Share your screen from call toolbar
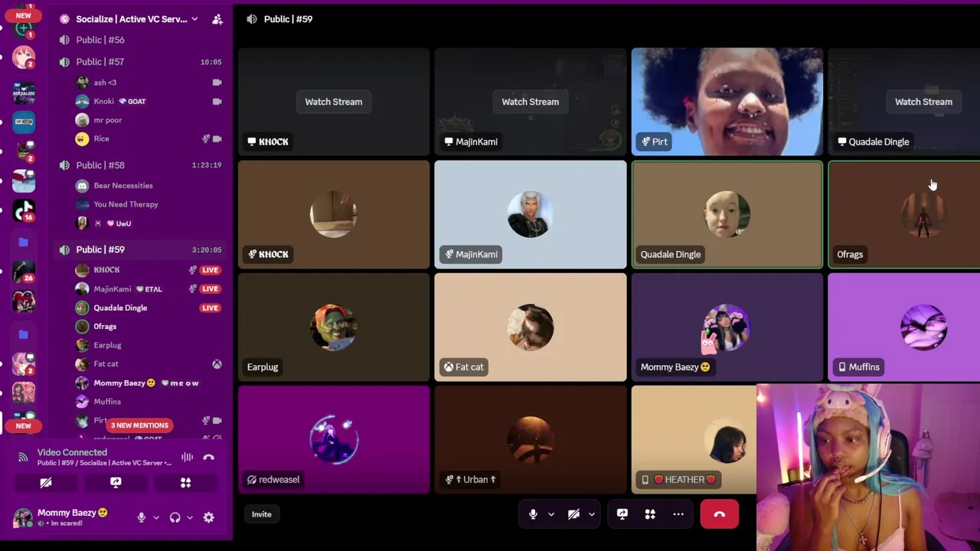 pyautogui.click(x=622, y=514)
